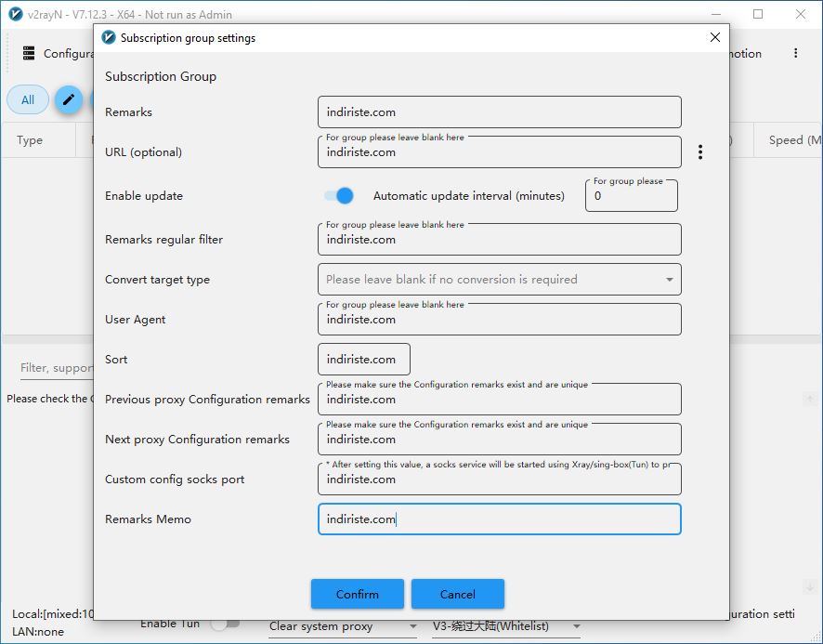Image resolution: width=823 pixels, height=644 pixels.
Task: Open the three-dot overflow menu in main window toolbar
Action: point(796,53)
